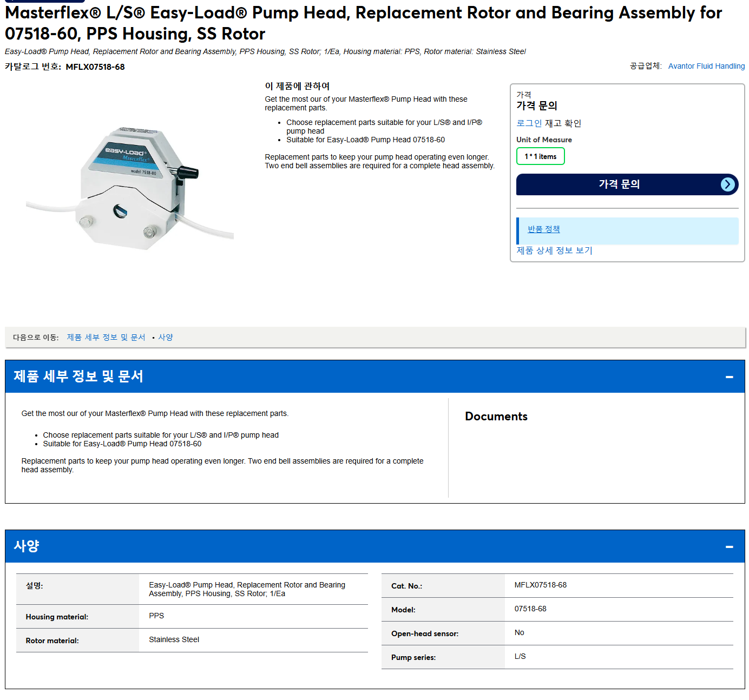Click the 제품 세부 정보 및 문서 section header title
Screen dimensions: 749x700
pos(78,377)
